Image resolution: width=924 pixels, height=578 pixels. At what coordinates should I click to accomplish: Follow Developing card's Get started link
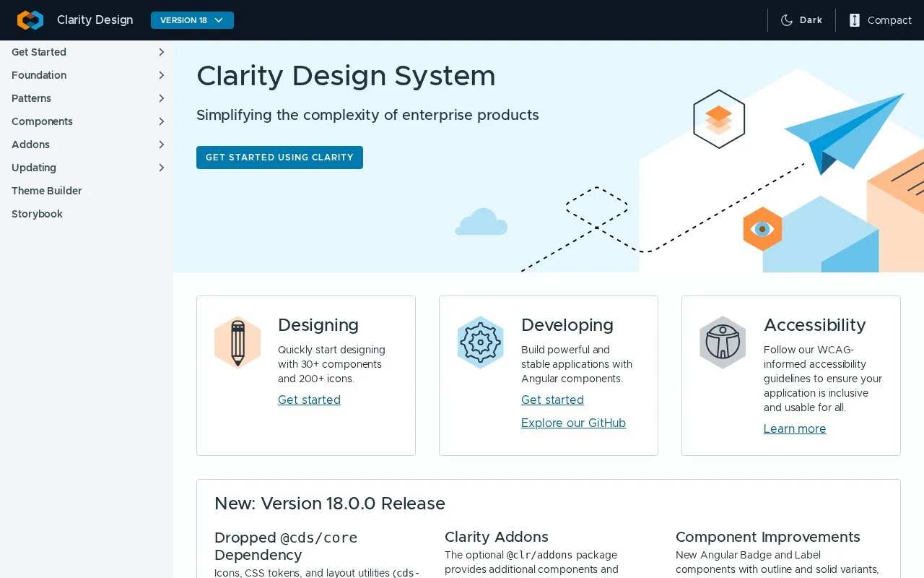click(x=552, y=400)
